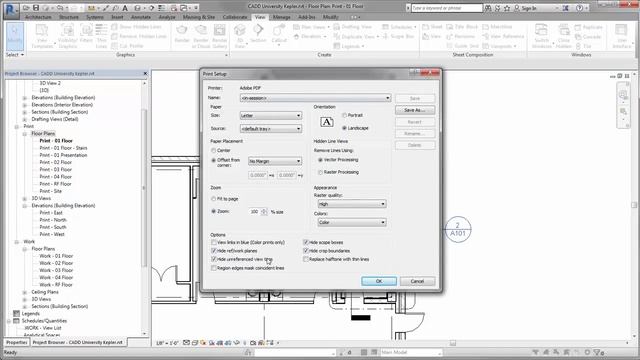Select Offset from corner placement

(213, 161)
